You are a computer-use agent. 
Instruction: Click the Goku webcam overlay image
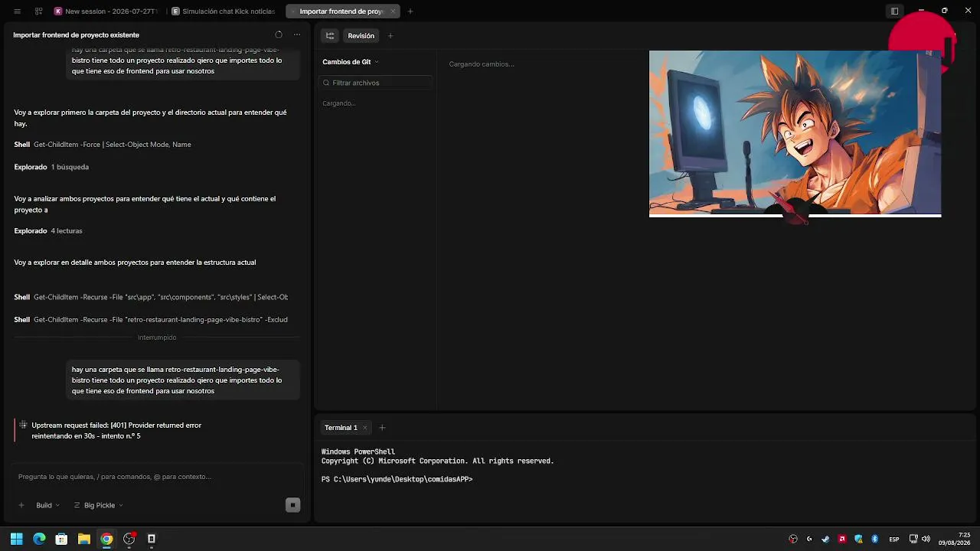coord(795,134)
